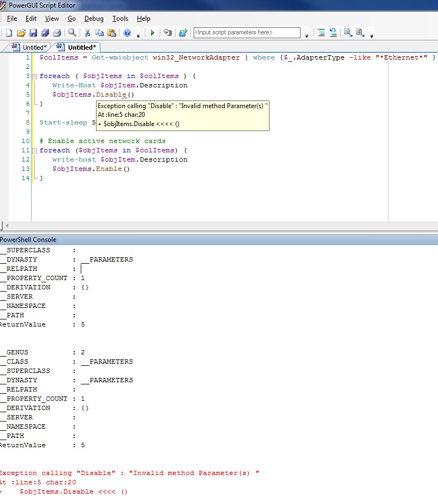
Task: Open standard toolbar options dropdown arrow
Action: [x=139, y=36]
